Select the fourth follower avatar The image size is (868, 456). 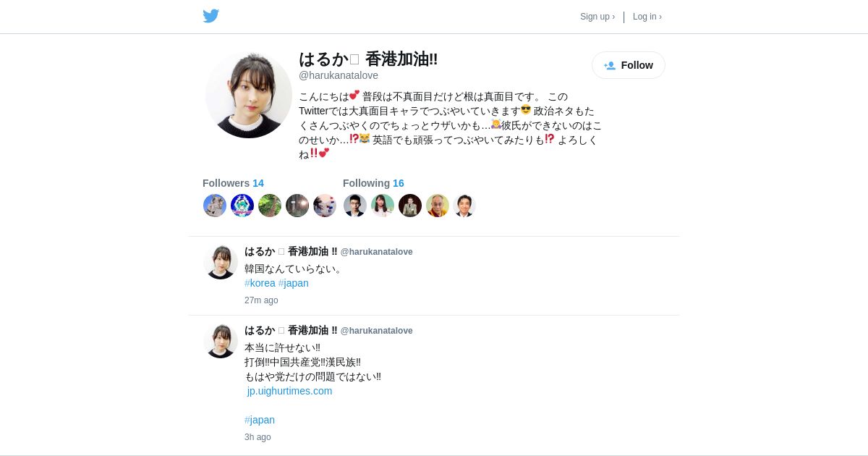tap(297, 206)
